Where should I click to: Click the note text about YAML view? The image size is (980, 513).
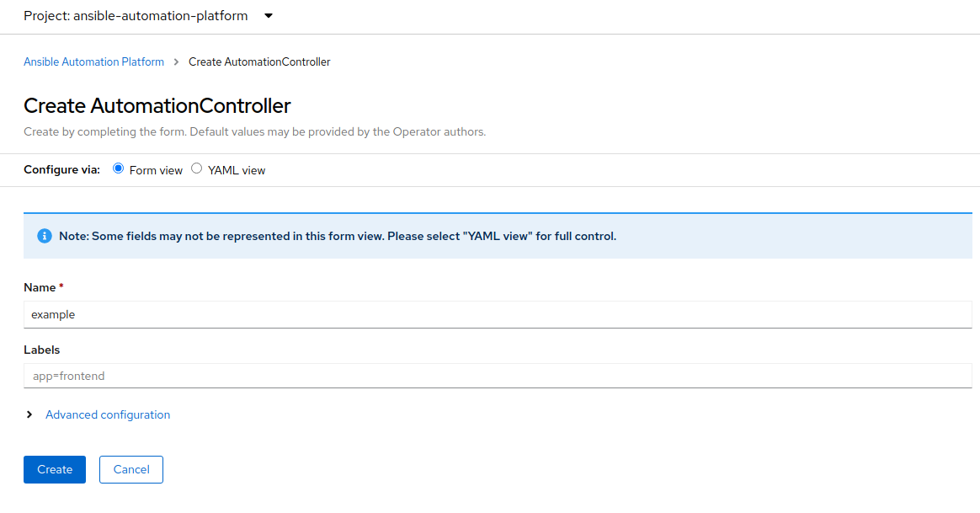tap(338, 236)
